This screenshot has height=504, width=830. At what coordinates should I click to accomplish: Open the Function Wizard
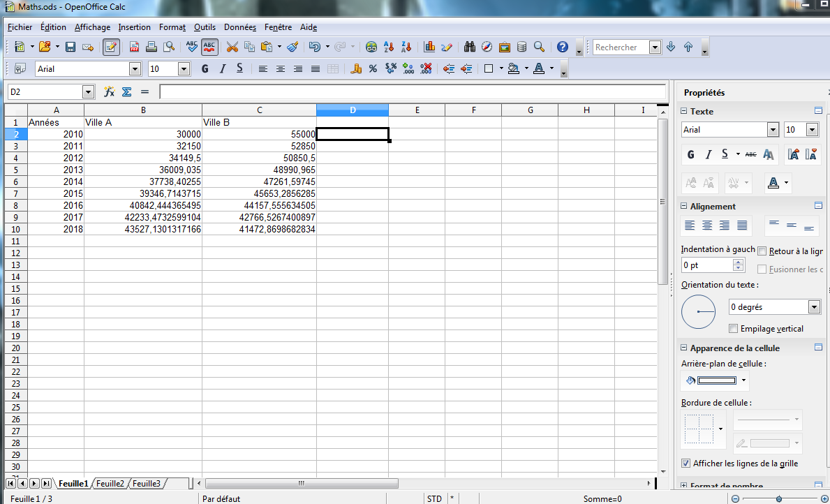pyautogui.click(x=109, y=91)
